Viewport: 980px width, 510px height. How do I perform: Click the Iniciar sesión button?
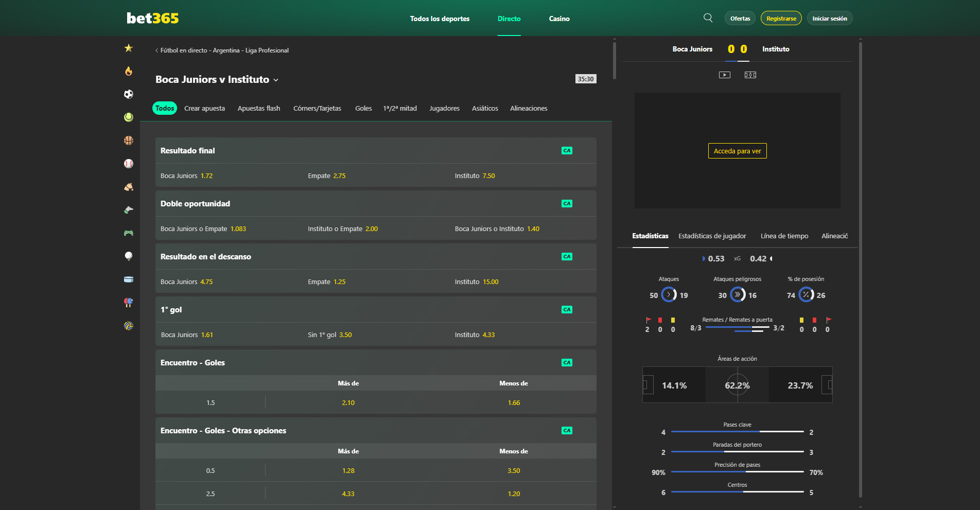click(x=830, y=19)
